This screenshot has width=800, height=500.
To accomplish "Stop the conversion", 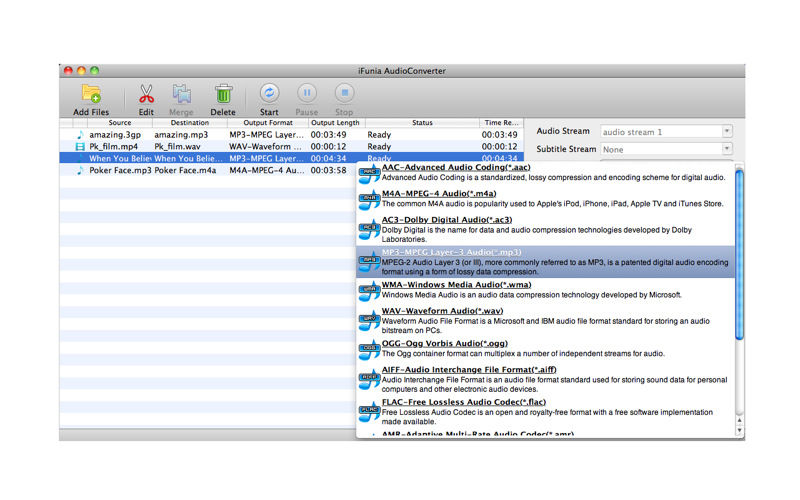I will pos(344,93).
